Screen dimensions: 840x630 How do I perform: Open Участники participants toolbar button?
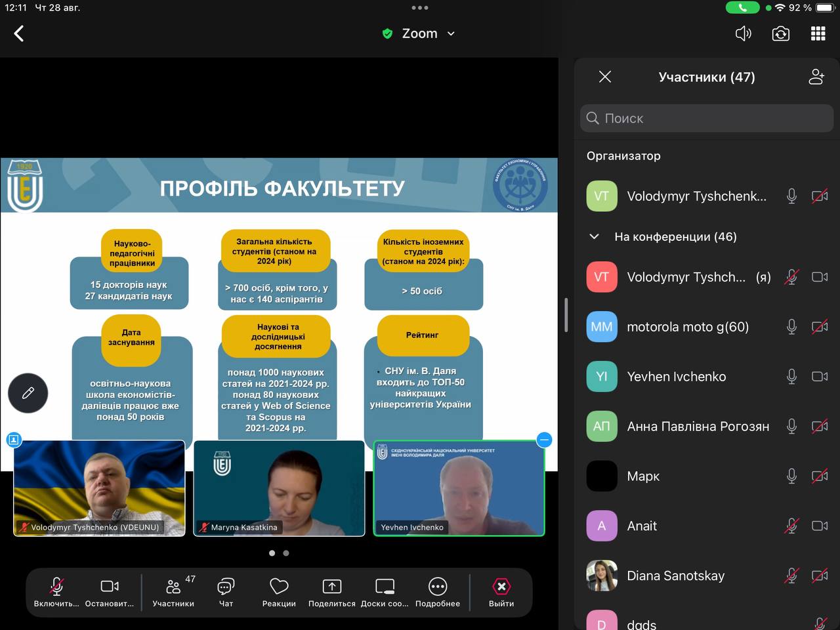coord(173,592)
